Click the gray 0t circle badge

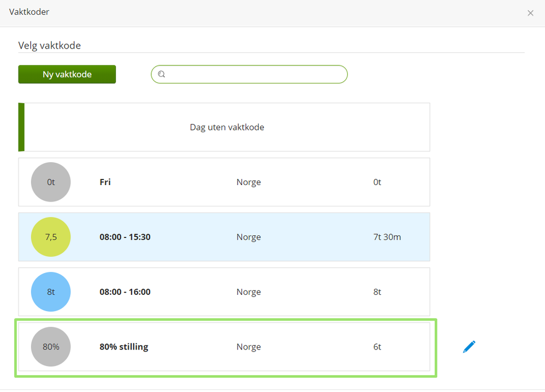pyautogui.click(x=51, y=182)
